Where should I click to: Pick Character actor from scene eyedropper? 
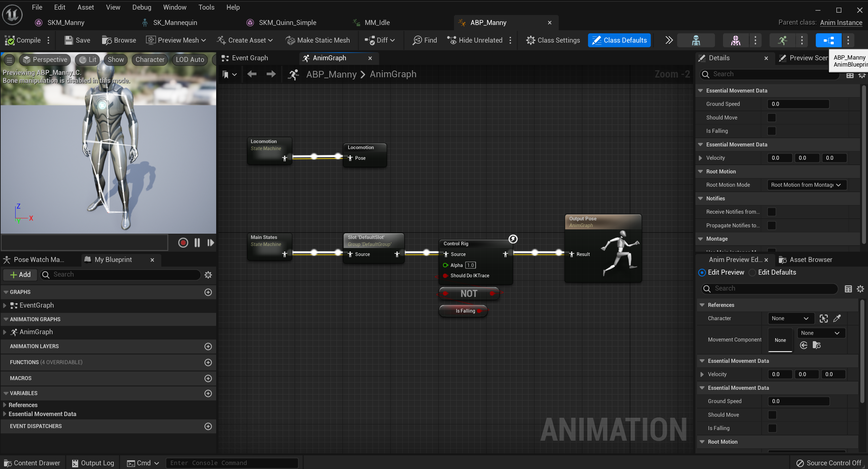pyautogui.click(x=837, y=318)
